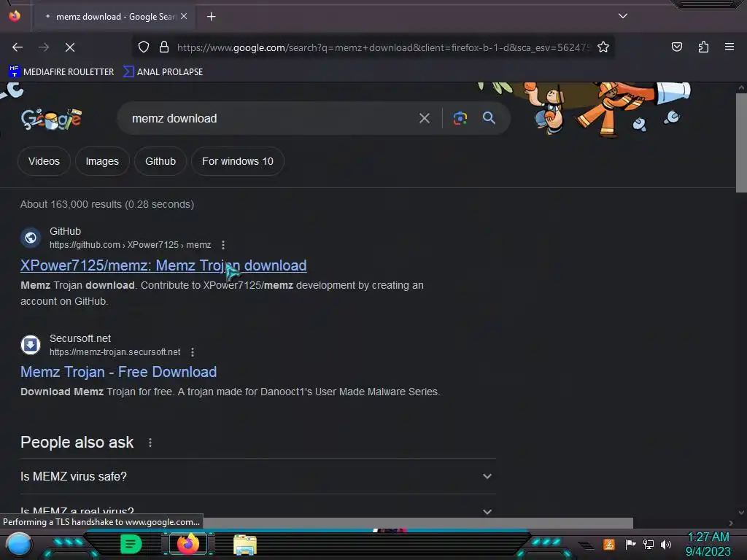Open Firefox application hamburger menu

(x=729, y=47)
